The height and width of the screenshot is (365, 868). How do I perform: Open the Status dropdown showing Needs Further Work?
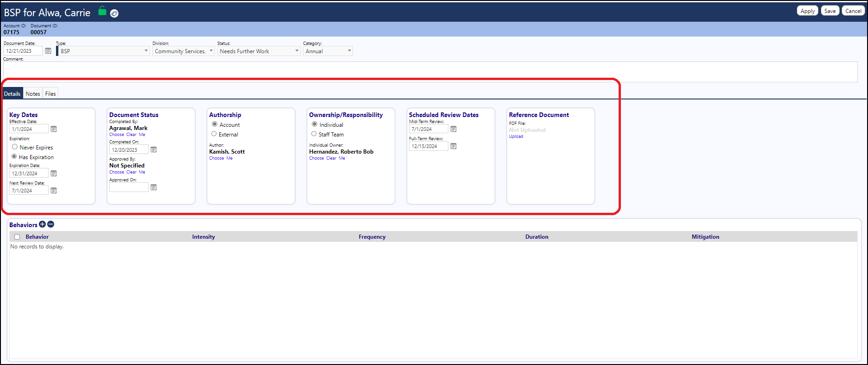tap(259, 51)
